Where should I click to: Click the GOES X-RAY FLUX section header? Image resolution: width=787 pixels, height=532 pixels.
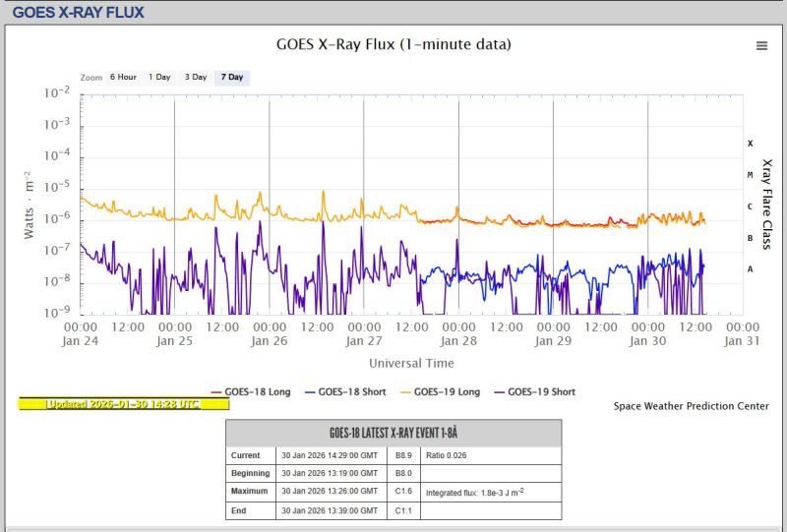point(78,13)
